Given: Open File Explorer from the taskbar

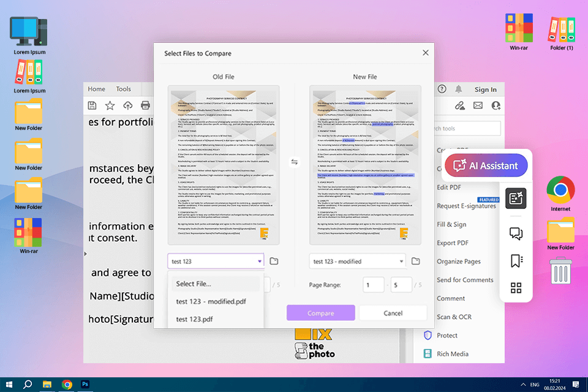Looking at the screenshot, I should click(47, 384).
